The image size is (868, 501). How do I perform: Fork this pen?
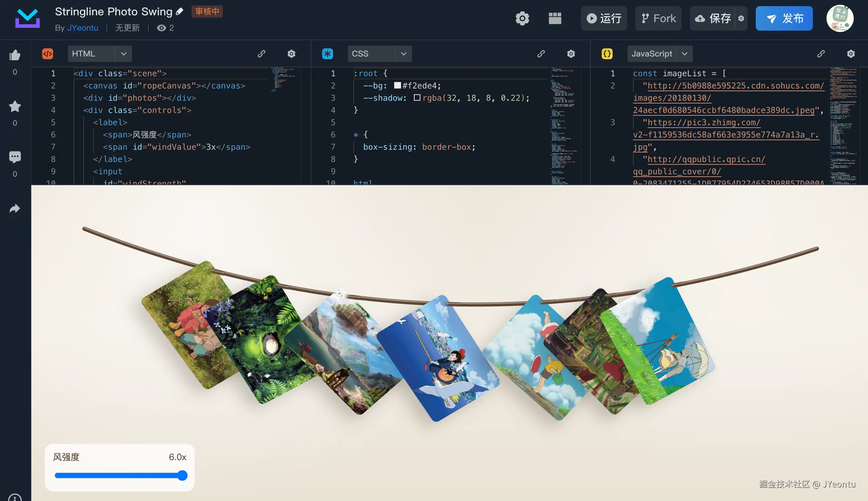pyautogui.click(x=658, y=18)
